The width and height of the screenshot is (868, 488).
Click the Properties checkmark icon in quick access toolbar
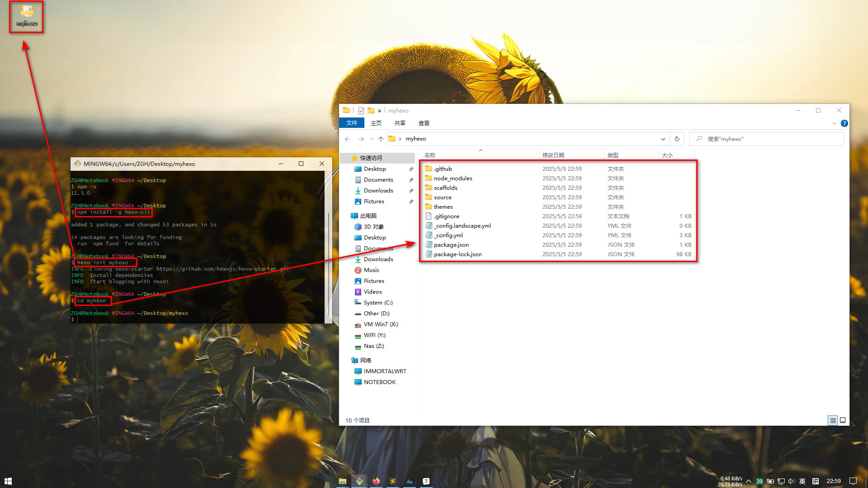point(361,111)
